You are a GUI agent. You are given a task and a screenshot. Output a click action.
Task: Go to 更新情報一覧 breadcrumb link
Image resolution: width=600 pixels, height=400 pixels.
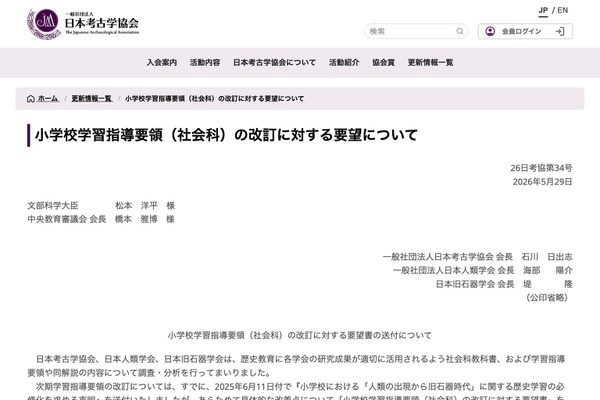[92, 99]
